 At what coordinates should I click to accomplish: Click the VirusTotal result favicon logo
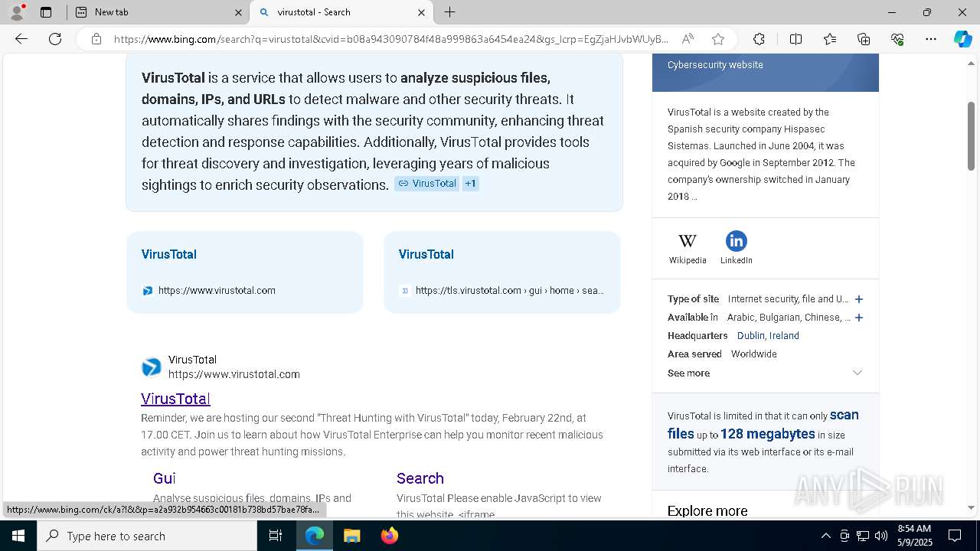tap(152, 367)
